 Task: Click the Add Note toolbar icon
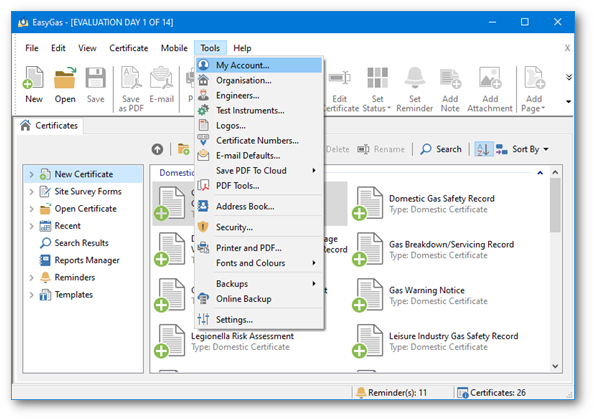click(450, 89)
